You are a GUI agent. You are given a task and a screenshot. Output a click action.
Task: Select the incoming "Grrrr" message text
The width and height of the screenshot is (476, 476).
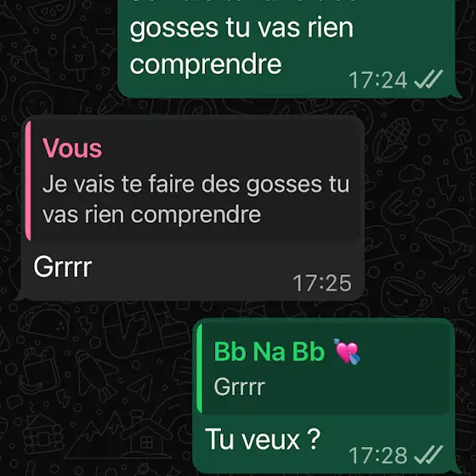[x=63, y=267]
